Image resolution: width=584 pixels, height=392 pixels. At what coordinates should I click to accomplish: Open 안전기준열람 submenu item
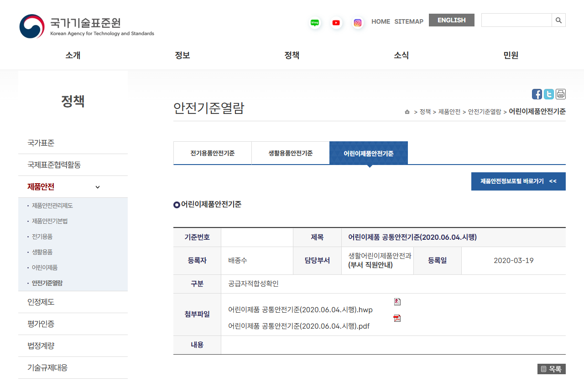47,283
